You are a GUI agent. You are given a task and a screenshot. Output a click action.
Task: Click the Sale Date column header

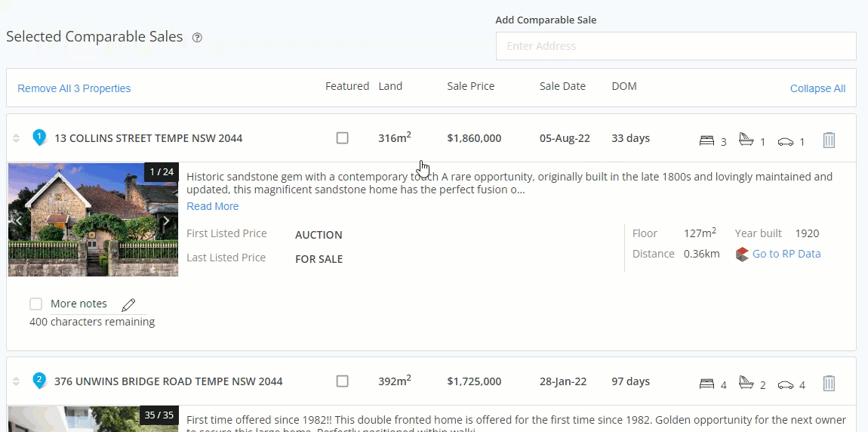[x=562, y=86]
